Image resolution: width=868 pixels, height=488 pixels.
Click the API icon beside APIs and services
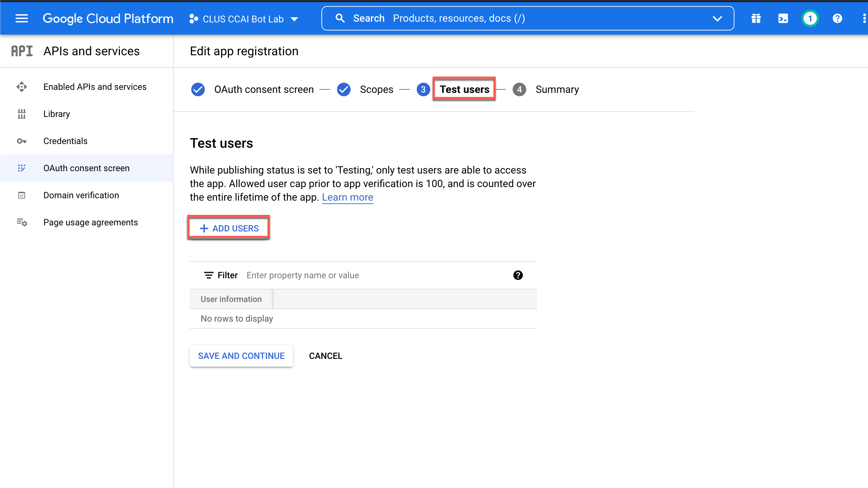click(22, 51)
